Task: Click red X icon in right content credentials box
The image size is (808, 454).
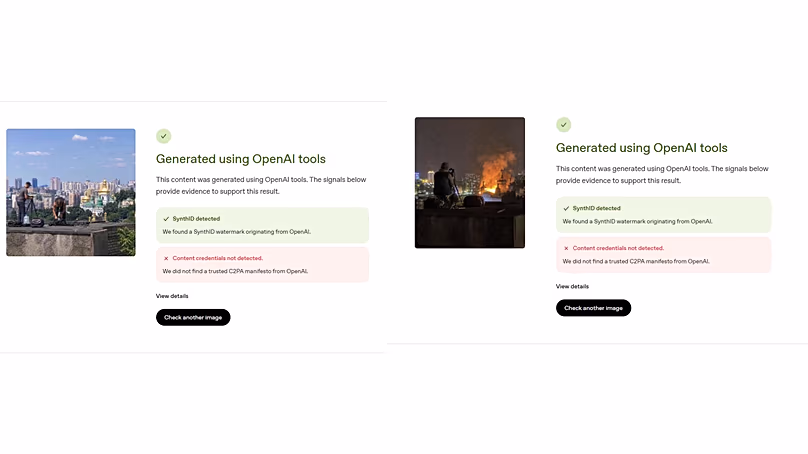Action: [566, 248]
